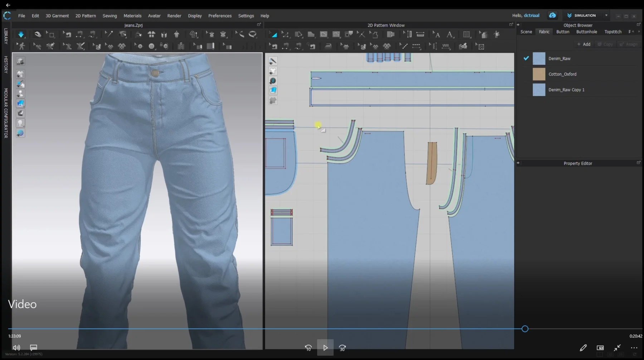This screenshot has height=360, width=644.
Task: Open the Sewing menu
Action: tap(109, 16)
